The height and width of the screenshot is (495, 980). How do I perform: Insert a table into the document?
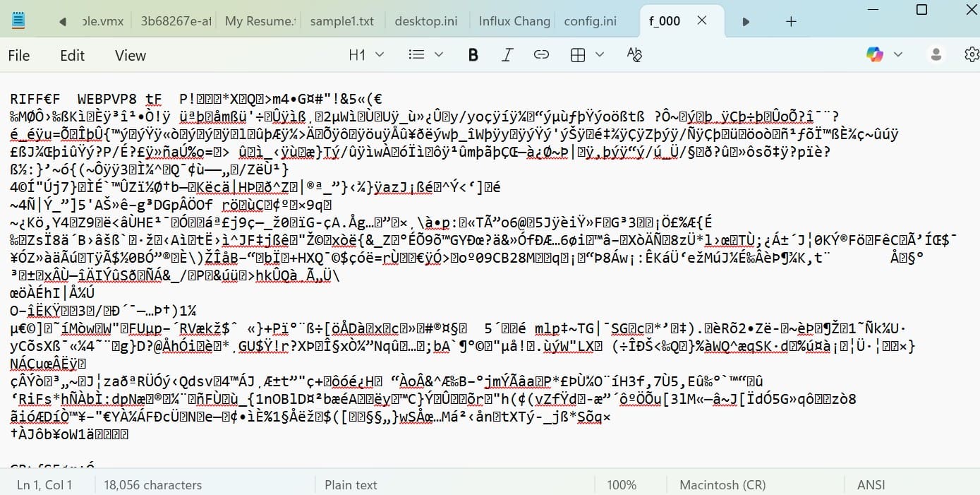point(577,54)
